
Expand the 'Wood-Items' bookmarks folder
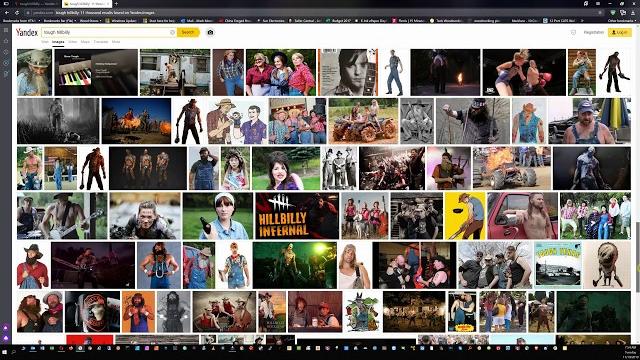click(x=90, y=20)
